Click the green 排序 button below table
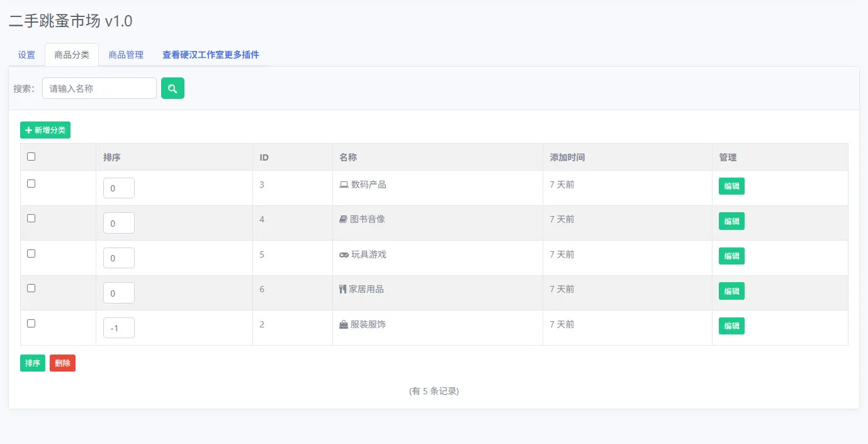Image resolution: width=868 pixels, height=444 pixels. coord(33,363)
